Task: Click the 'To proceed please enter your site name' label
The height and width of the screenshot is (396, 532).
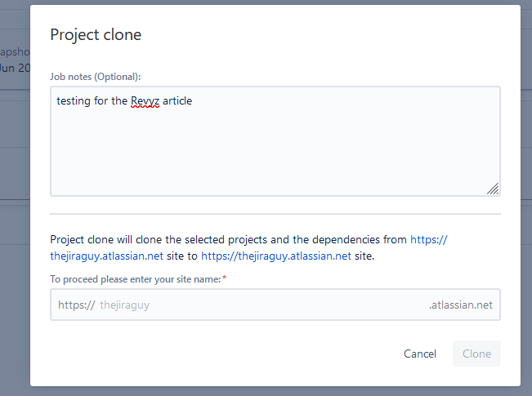Action: [138, 279]
